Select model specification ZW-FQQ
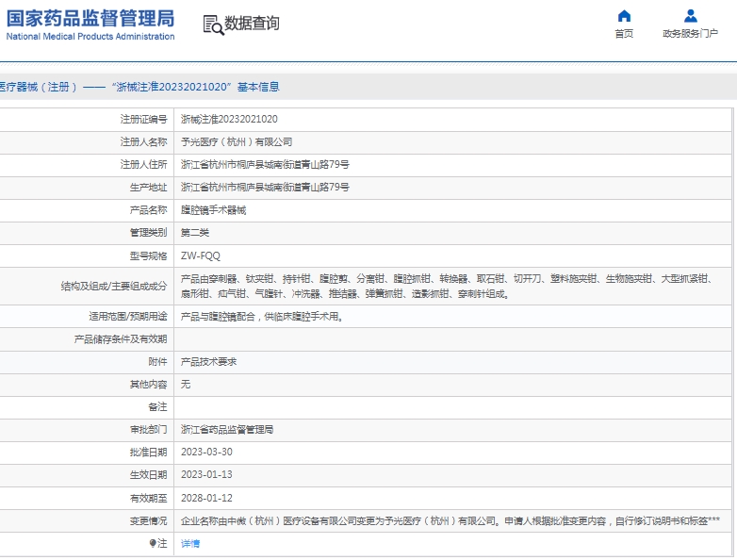737x560 pixels. (x=200, y=255)
